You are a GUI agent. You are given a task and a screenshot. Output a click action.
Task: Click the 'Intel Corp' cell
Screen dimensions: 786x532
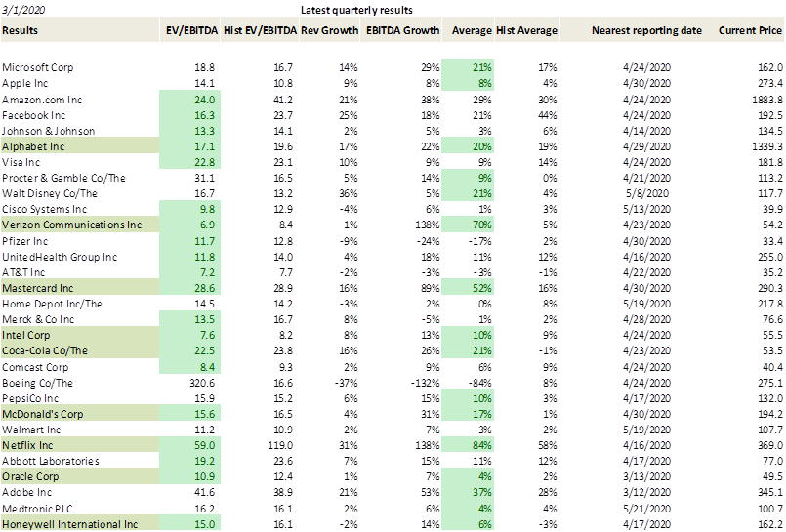[x=80, y=335]
